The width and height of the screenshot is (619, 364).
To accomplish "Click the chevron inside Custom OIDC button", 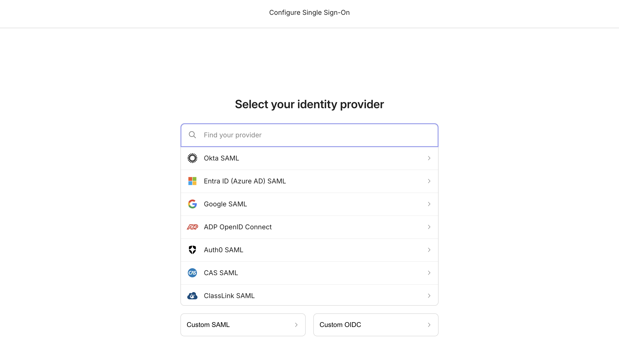I will pos(429,325).
